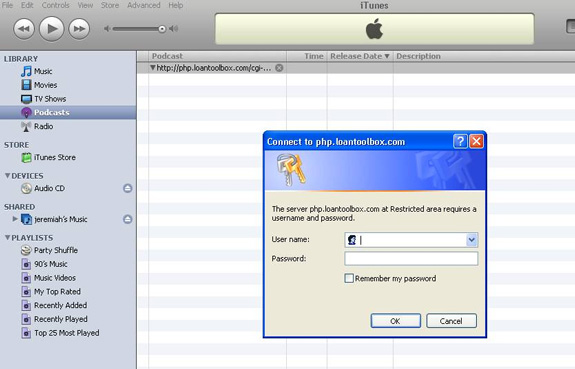575x369 pixels.
Task: Open the User name dropdown arrow
Action: [x=472, y=240]
